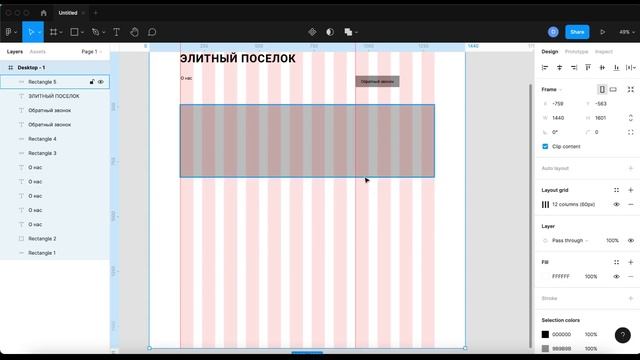Select the Pen tool
The width and height of the screenshot is (640, 360).
click(96, 32)
